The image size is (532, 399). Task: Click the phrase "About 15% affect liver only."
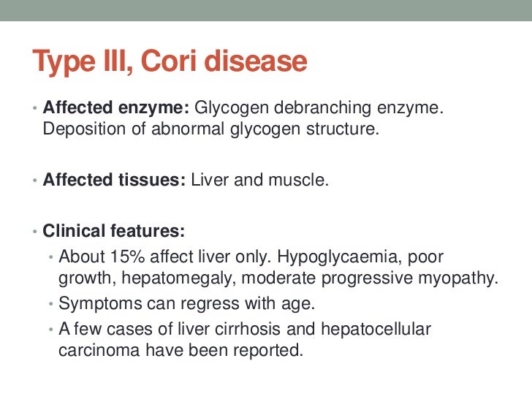coord(165,256)
